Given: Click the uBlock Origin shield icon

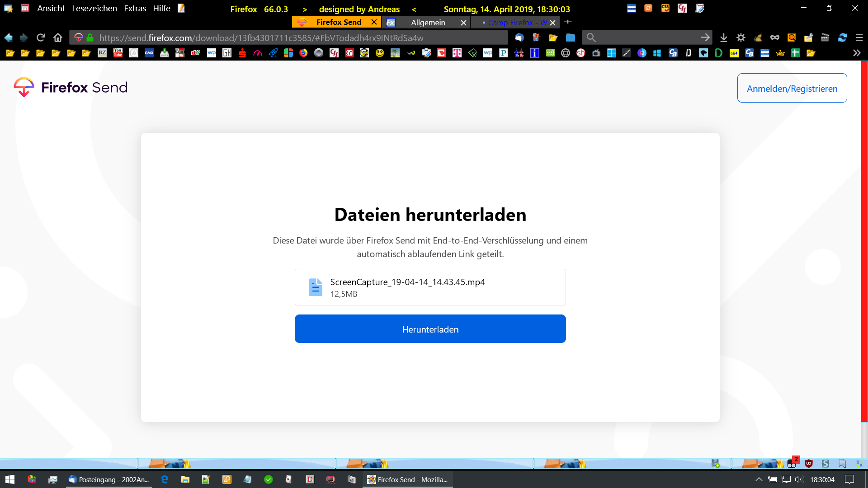Looking at the screenshot, I should pos(809,464).
